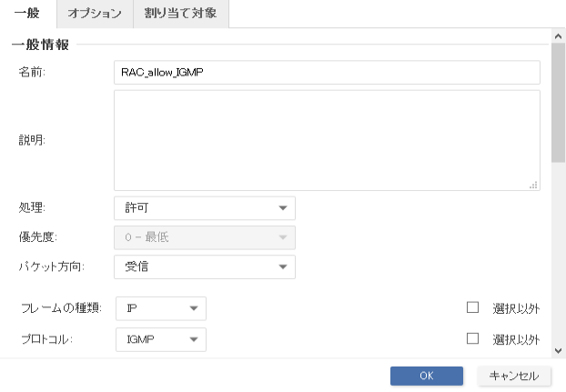Click the resize grip of the 説明 box

point(533,184)
